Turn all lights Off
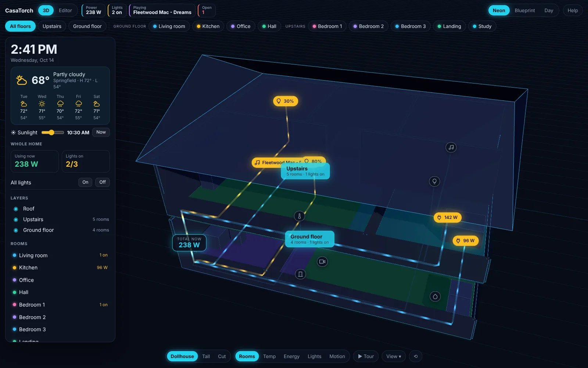588x368 pixels. click(x=103, y=182)
